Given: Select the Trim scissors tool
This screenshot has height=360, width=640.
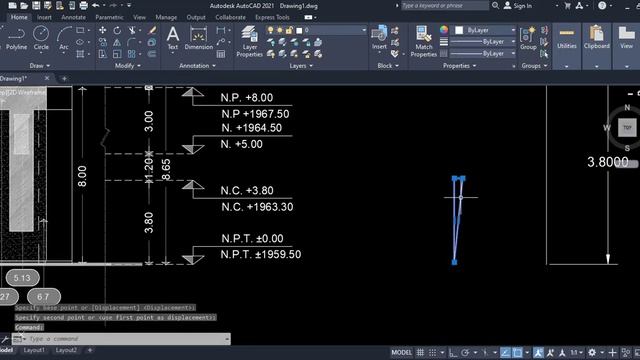Looking at the screenshot, I should pyautogui.click(x=132, y=30).
